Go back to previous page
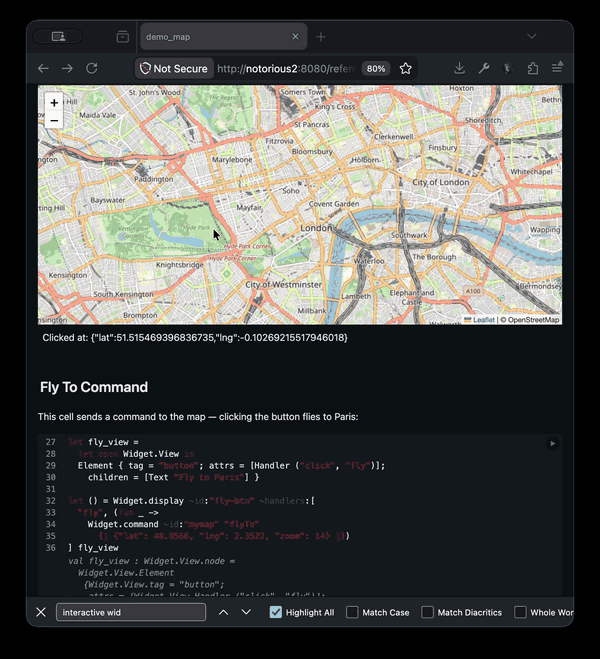 click(43, 68)
